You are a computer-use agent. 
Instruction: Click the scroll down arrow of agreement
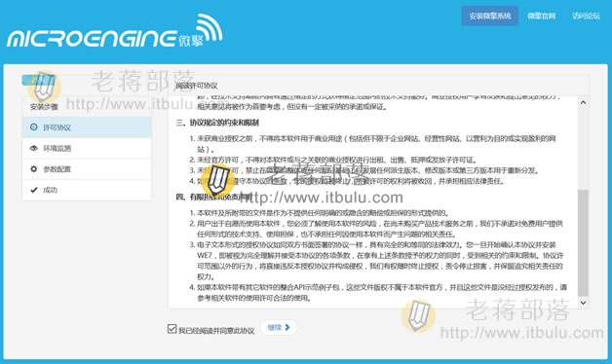tap(583, 303)
